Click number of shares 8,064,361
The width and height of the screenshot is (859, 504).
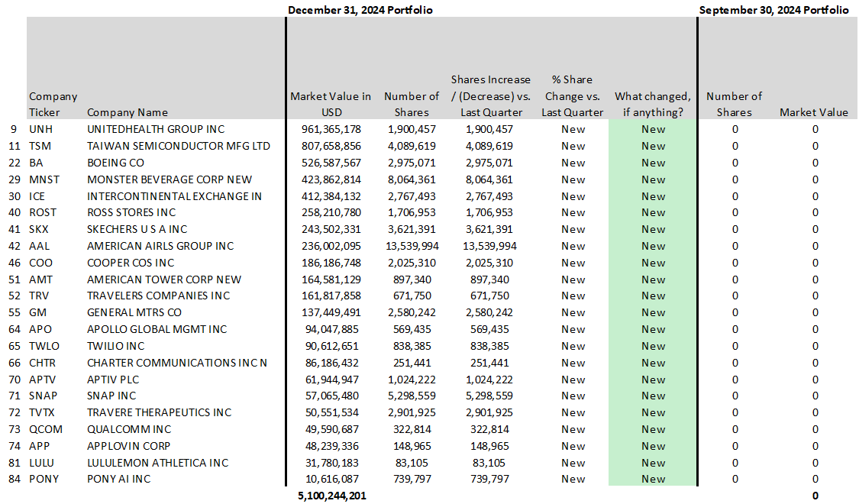[412, 179]
